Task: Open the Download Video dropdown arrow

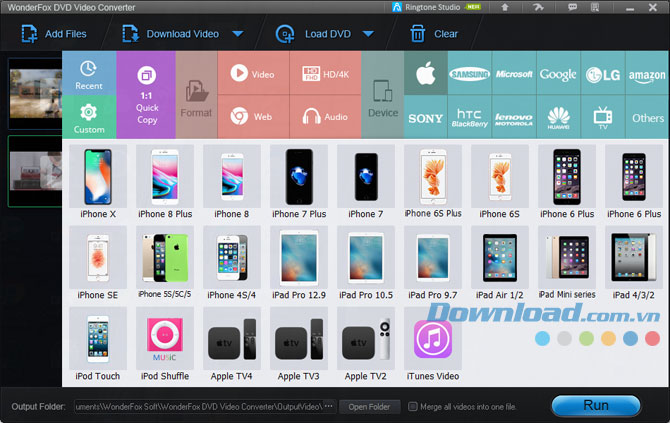Action: pos(238,34)
